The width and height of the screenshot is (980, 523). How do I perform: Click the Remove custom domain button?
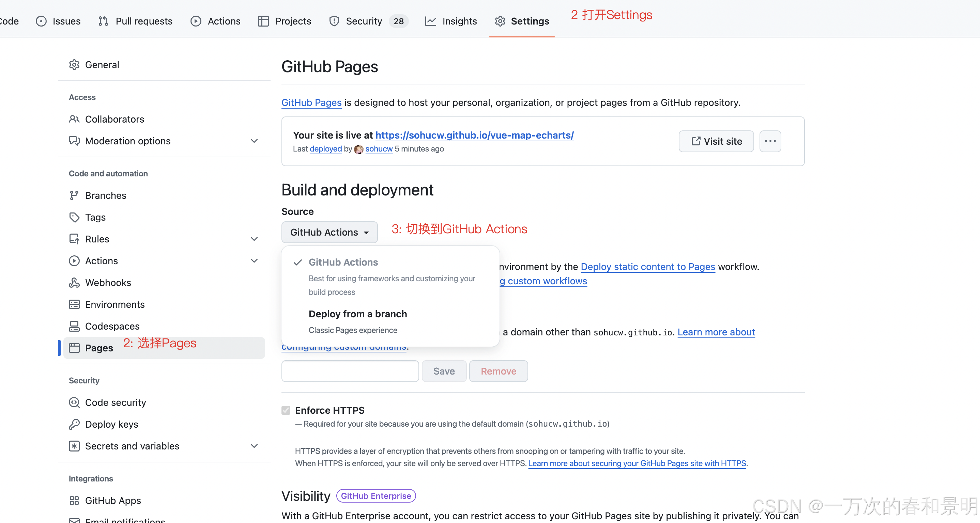pos(498,371)
